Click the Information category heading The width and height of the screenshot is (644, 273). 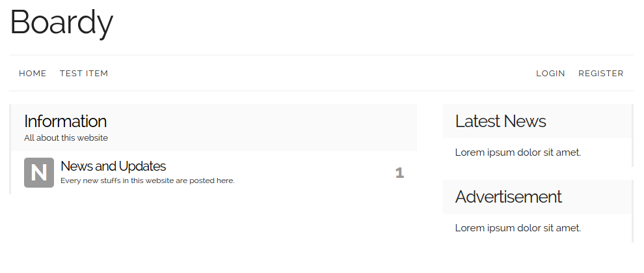point(65,121)
